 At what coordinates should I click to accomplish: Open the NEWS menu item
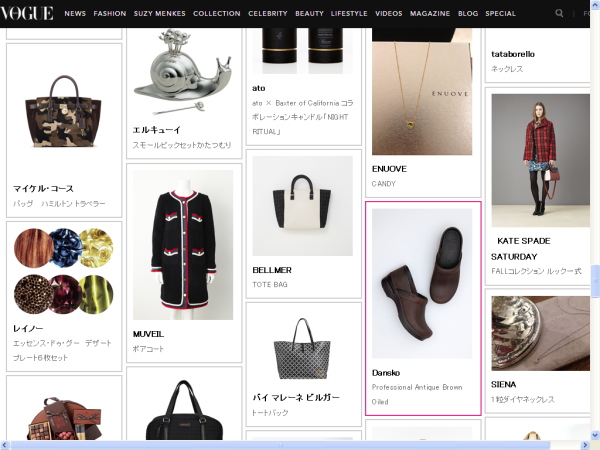(75, 13)
